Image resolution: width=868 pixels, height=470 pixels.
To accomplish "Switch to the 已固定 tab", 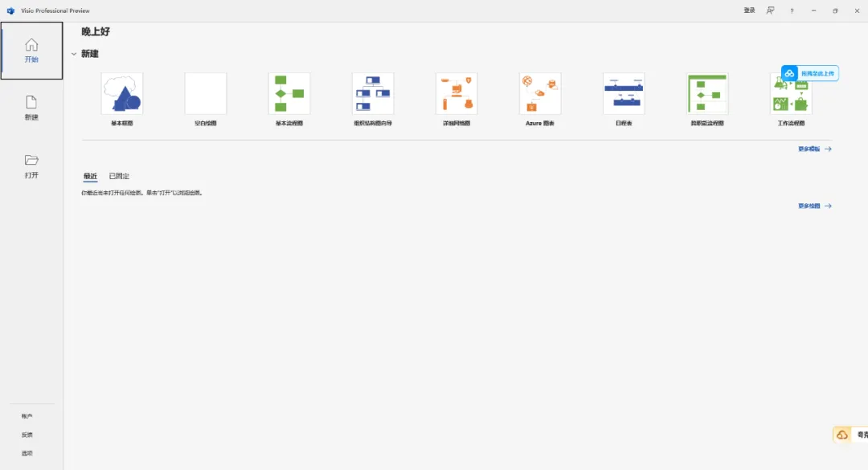I will (x=119, y=176).
